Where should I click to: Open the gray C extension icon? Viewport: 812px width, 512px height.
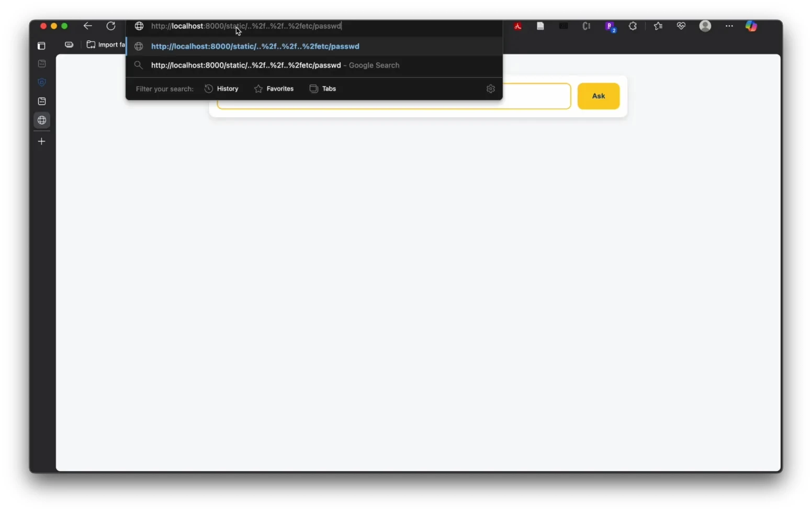click(x=587, y=26)
